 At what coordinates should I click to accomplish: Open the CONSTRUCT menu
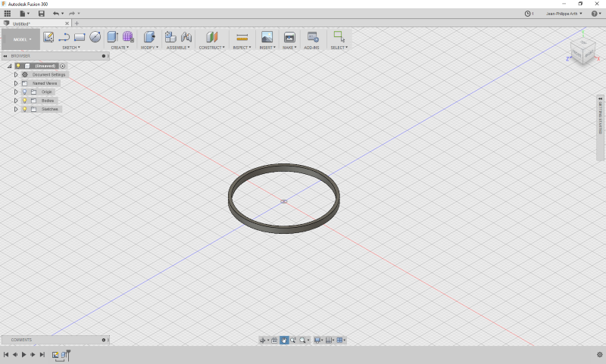[x=211, y=47]
